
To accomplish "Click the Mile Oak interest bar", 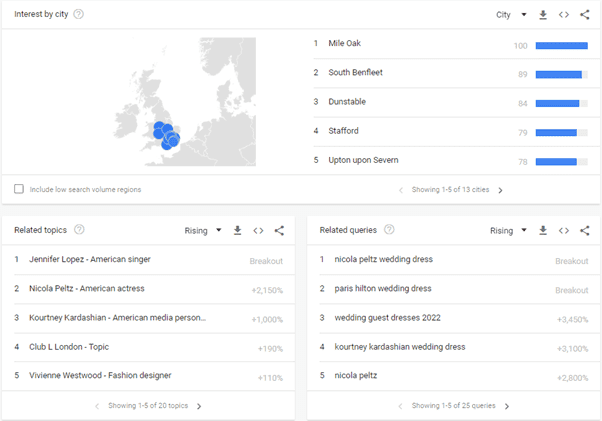I will coord(562,46).
